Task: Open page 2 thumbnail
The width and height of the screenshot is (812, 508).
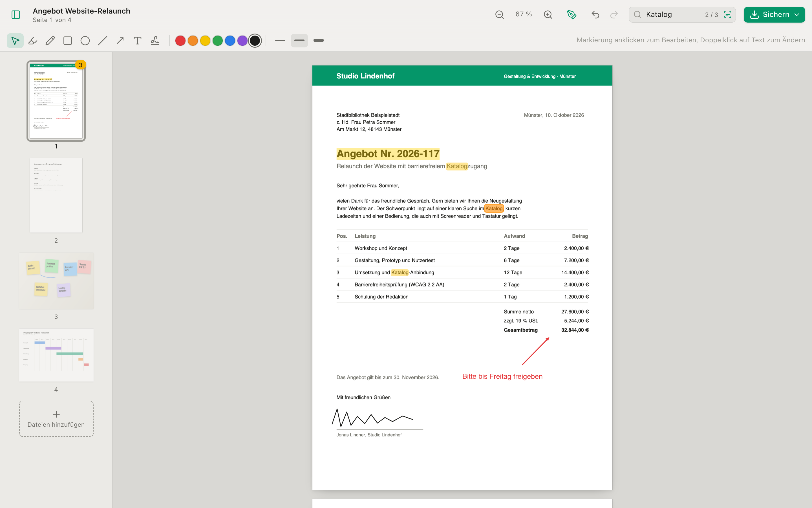Action: 56,195
